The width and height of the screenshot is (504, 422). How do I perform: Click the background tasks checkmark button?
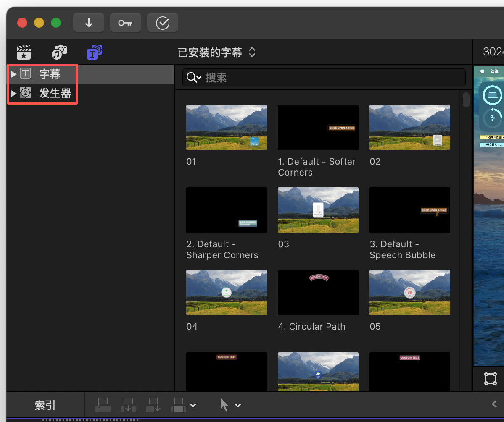click(x=163, y=23)
